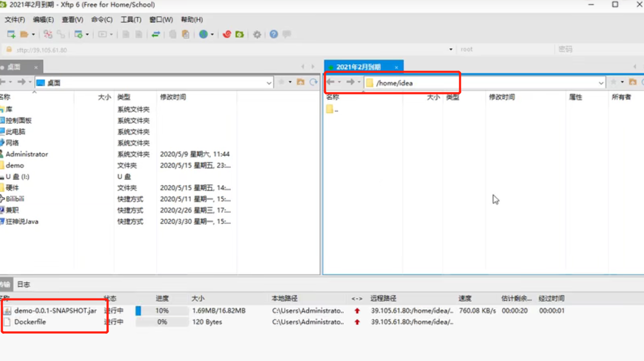Click the Copy toolbar icon
The image size is (644, 361).
pos(172,34)
